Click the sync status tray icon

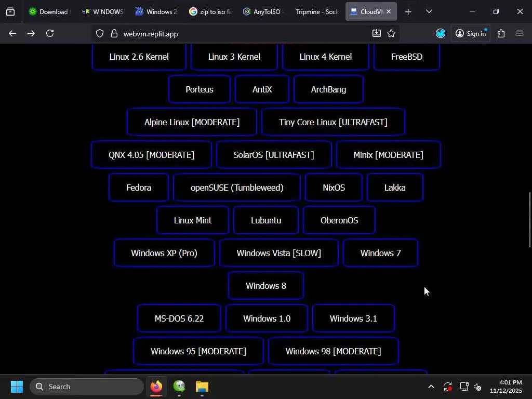point(447,387)
